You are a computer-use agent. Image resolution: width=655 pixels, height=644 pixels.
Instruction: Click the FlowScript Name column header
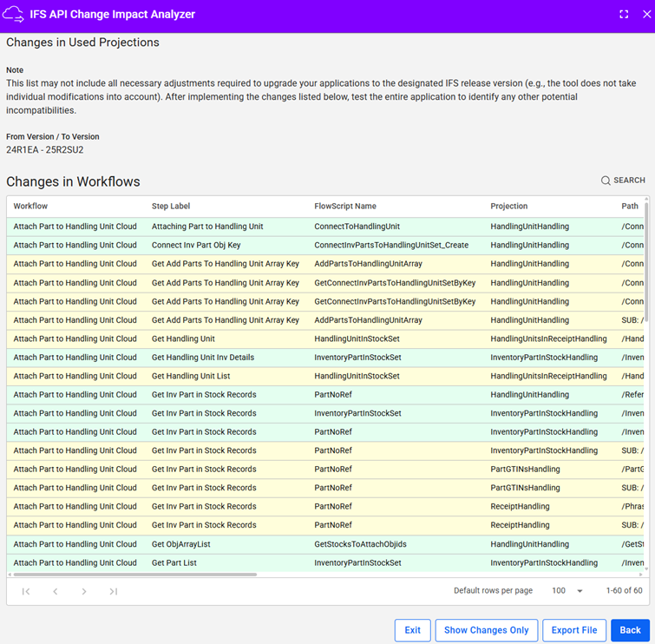coord(345,207)
